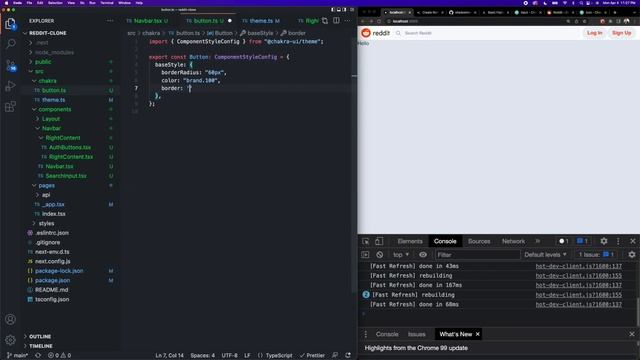Image resolution: width=640 pixels, height=360 pixels.
Task: Open the Issues tab in the drawer
Action: 416,334
